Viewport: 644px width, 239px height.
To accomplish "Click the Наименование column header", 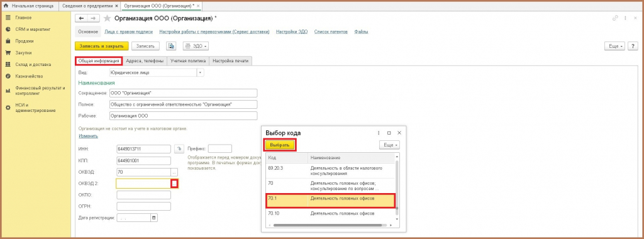I will (x=351, y=158).
